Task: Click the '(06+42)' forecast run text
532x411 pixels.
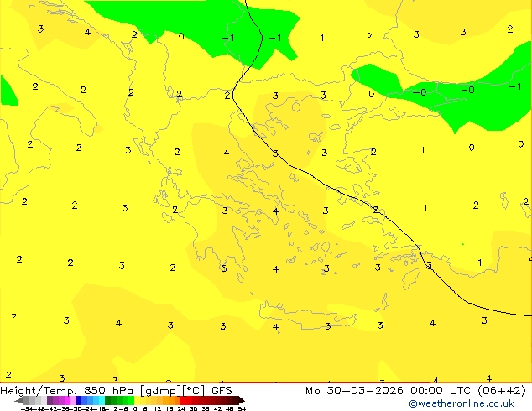Action: (502, 391)
